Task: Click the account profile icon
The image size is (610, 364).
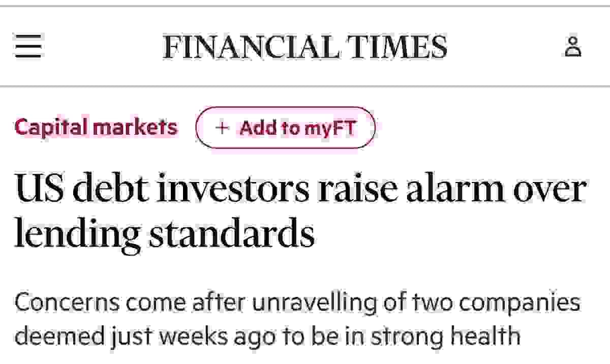Action: tap(573, 47)
